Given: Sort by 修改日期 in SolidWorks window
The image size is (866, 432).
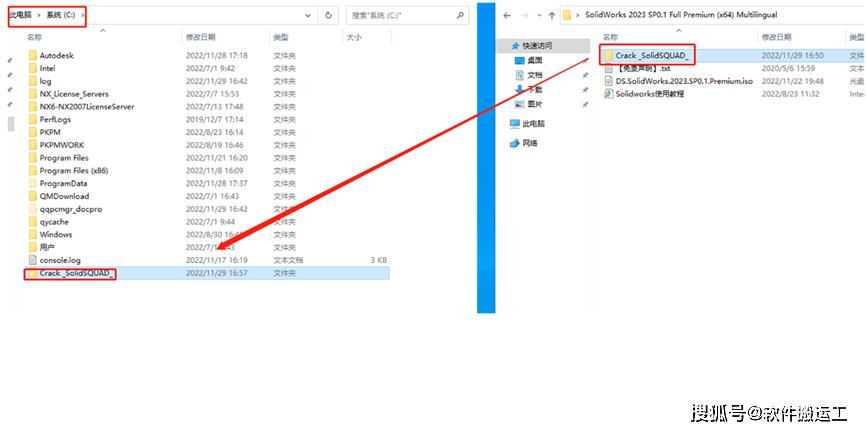Looking at the screenshot, I should click(777, 37).
